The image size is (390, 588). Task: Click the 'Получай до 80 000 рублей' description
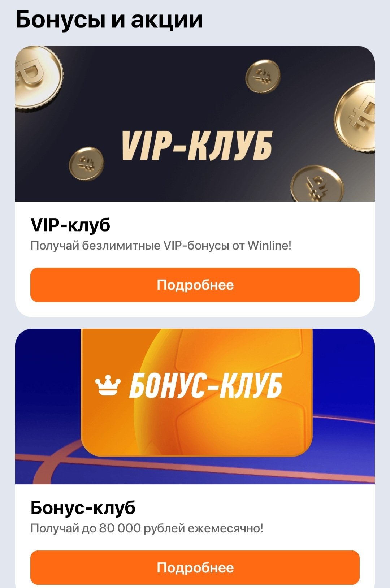(x=147, y=528)
